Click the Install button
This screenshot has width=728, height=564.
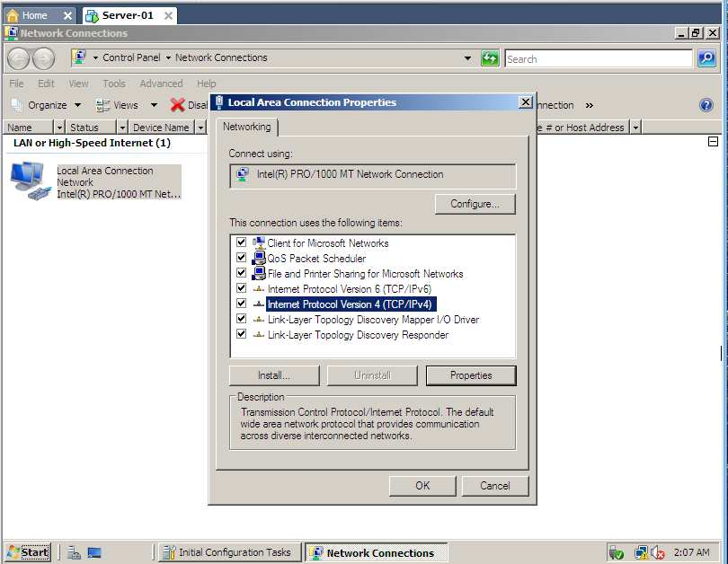(274, 375)
